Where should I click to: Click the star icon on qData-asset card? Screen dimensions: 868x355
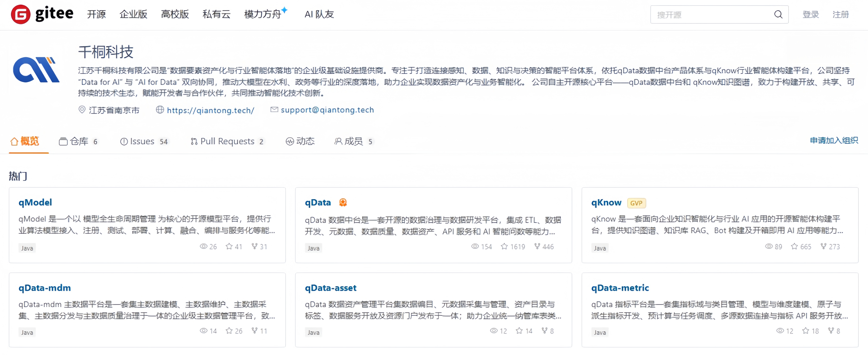[519, 330]
